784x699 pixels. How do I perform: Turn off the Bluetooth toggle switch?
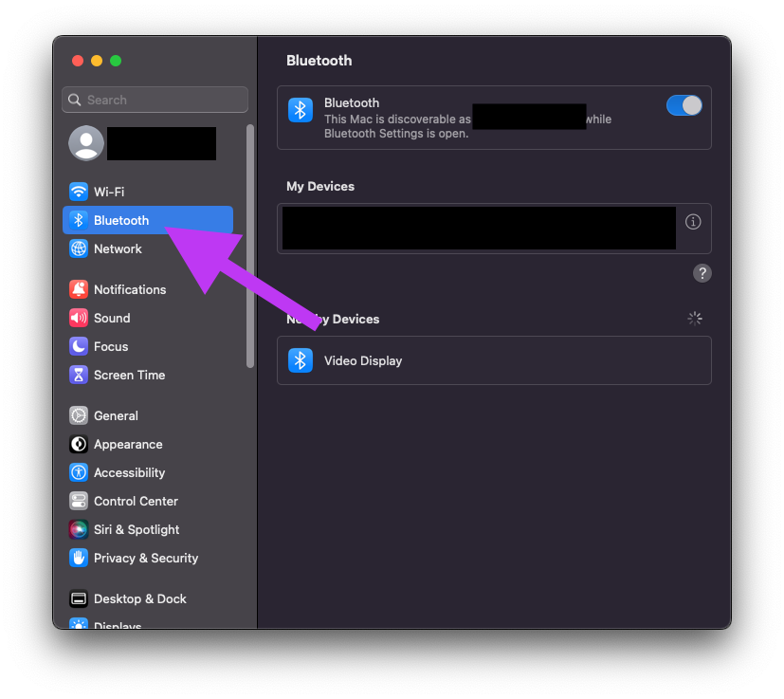click(684, 105)
